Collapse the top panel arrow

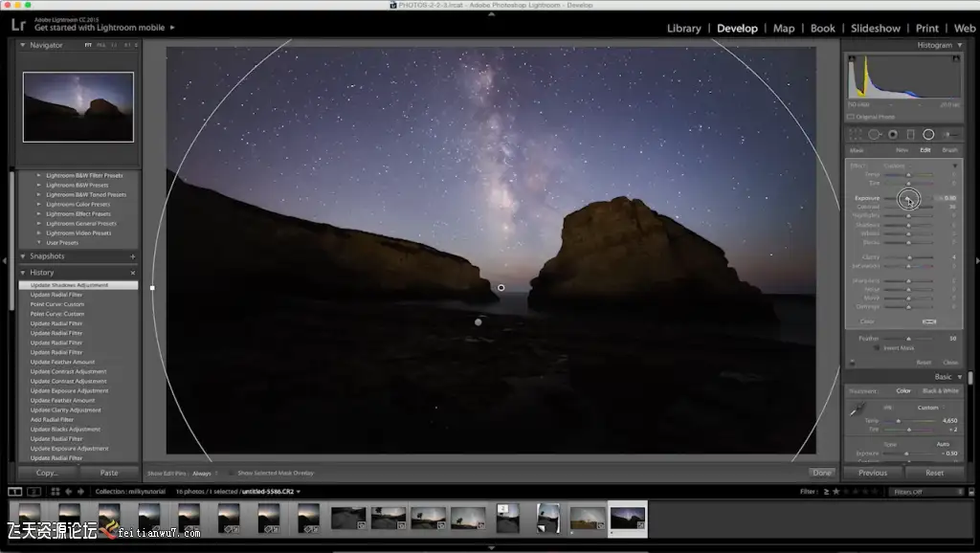(x=491, y=13)
